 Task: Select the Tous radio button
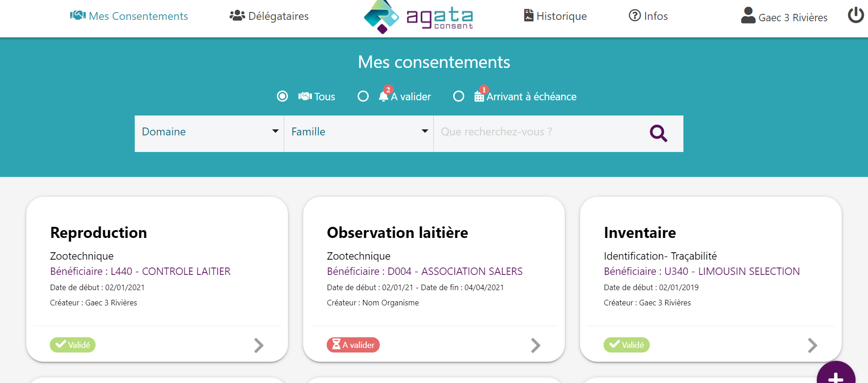tap(282, 96)
